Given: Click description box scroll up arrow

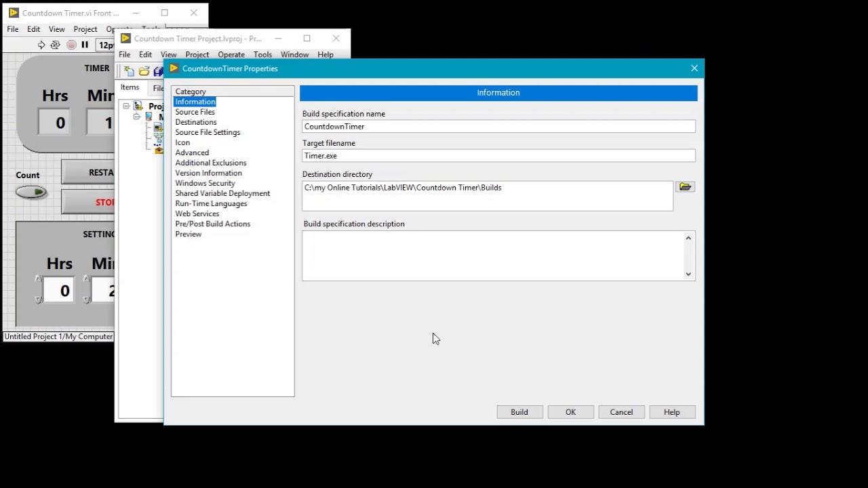Looking at the screenshot, I should pyautogui.click(x=688, y=238).
